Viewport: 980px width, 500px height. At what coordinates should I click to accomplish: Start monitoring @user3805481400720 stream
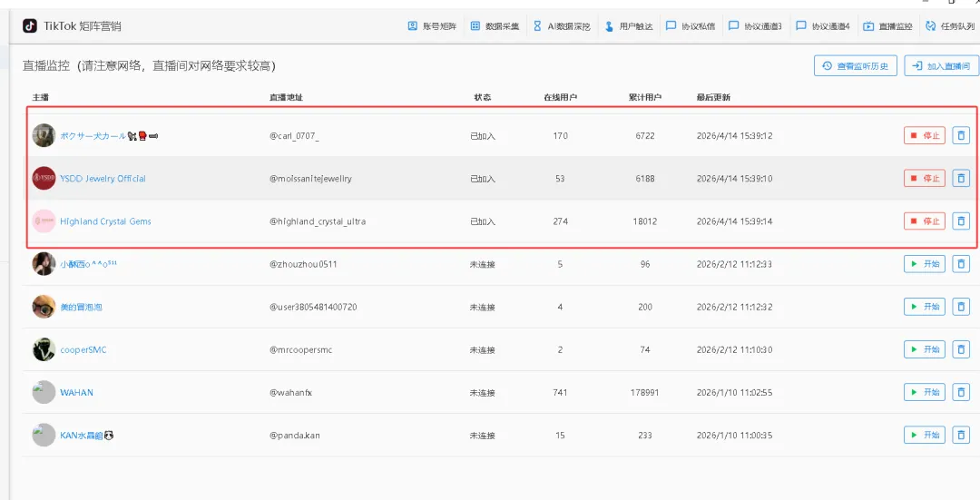(925, 306)
